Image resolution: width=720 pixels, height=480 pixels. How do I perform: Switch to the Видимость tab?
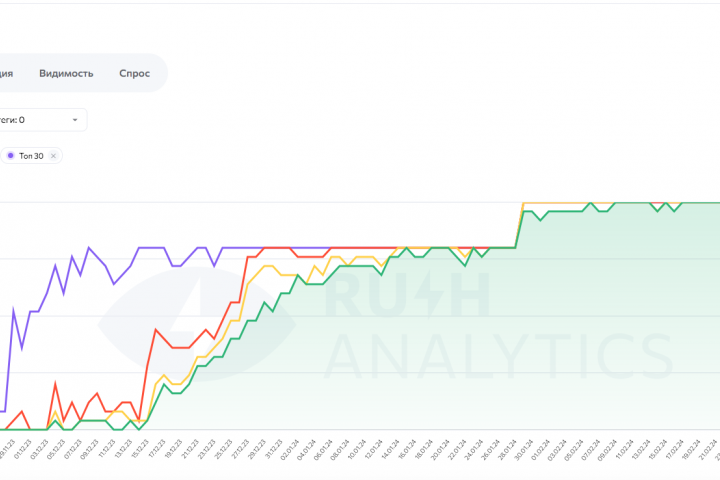pyautogui.click(x=66, y=73)
